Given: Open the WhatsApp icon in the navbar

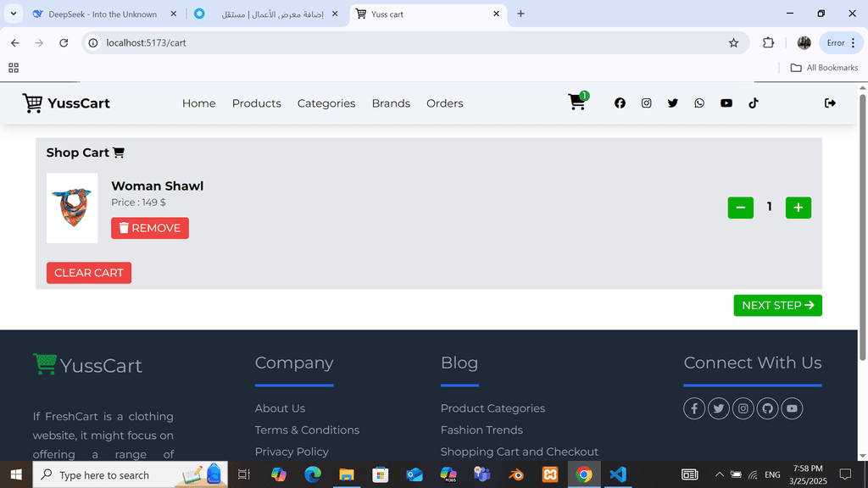Looking at the screenshot, I should click(x=699, y=103).
